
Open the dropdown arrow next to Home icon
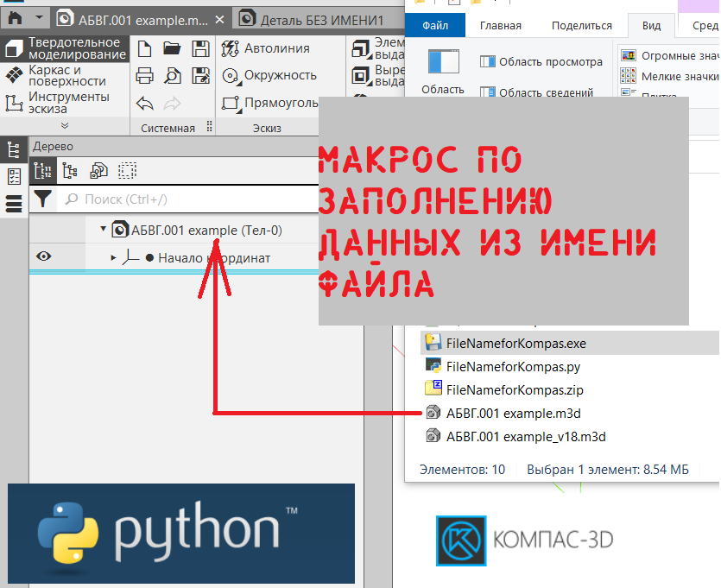pyautogui.click(x=39, y=18)
